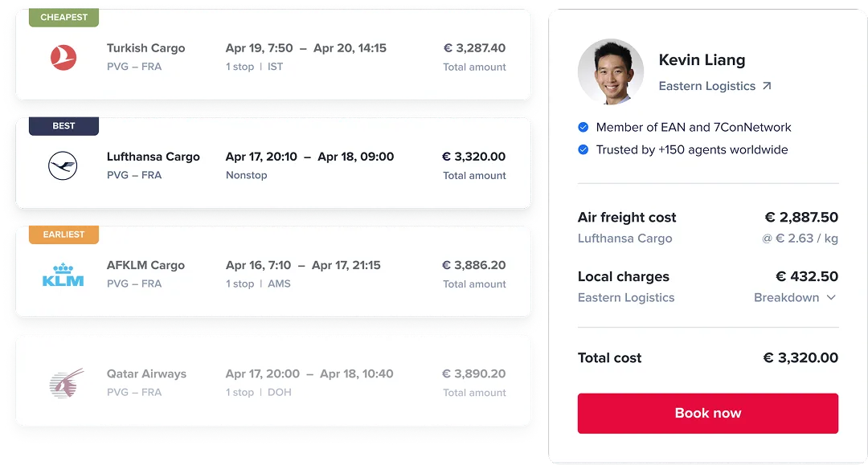Screen dimensions: 868x465
Task: Select Kevin Liang's name in the sidebar
Action: [702, 59]
